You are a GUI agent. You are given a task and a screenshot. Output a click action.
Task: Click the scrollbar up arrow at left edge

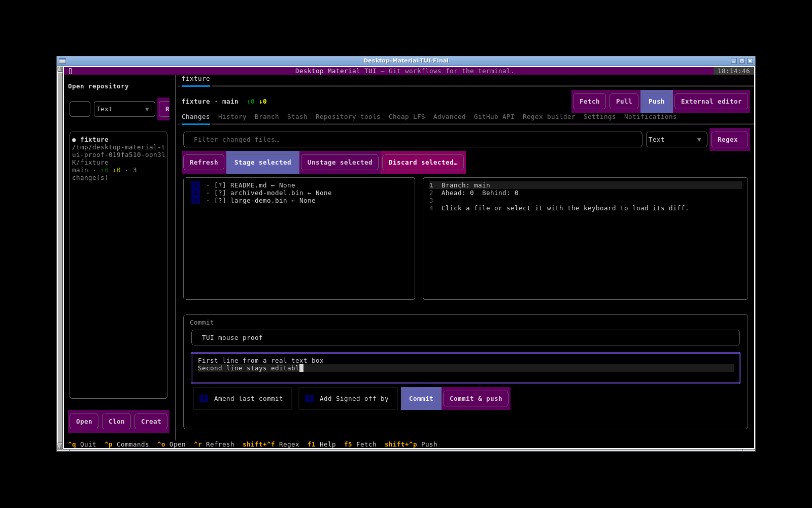[60, 70]
